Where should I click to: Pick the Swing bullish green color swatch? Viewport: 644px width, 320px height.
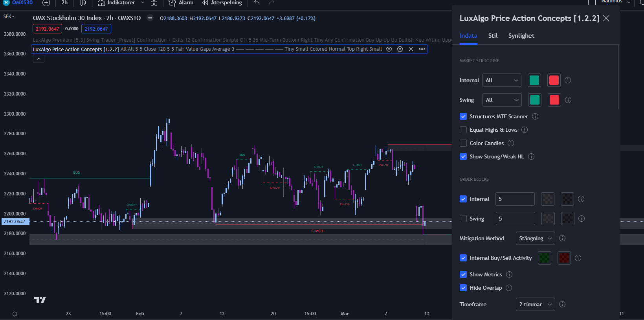(535, 100)
